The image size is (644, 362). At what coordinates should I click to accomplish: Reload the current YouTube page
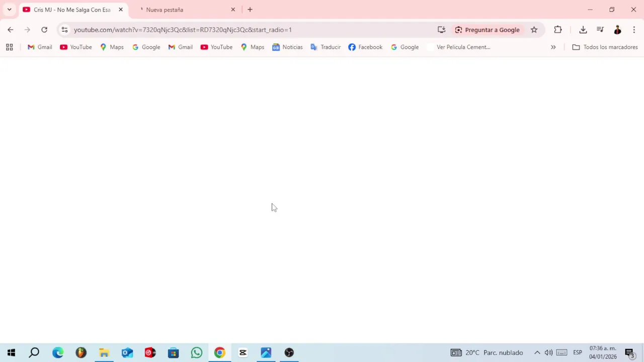44,30
